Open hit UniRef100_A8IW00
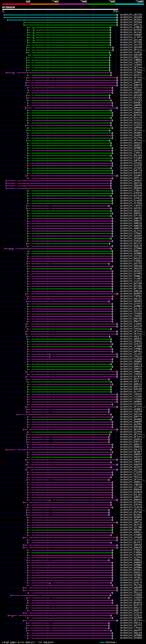The width and height of the screenshot is (146, 644). coord(131,20)
